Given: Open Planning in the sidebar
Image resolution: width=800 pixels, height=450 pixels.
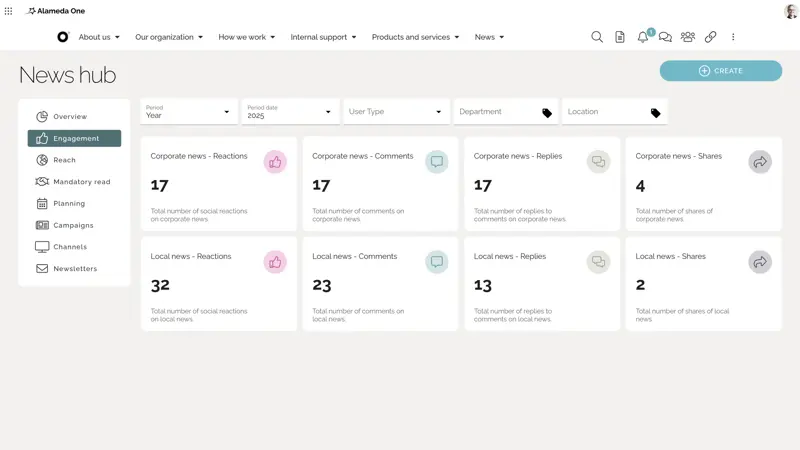Looking at the screenshot, I should [x=74, y=204].
